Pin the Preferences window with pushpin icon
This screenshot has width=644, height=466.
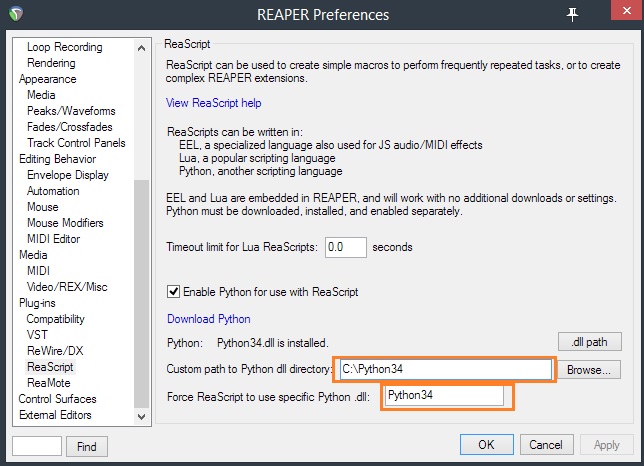pyautogui.click(x=573, y=15)
